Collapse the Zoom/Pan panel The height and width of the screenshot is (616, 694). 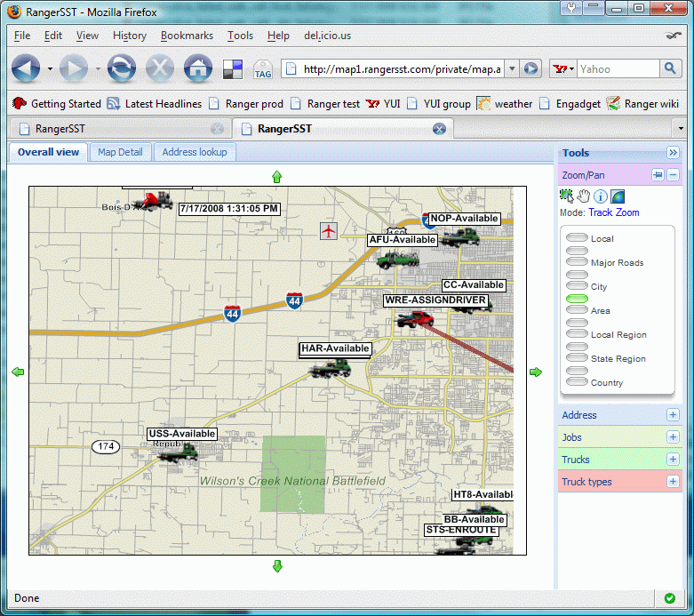(x=673, y=175)
